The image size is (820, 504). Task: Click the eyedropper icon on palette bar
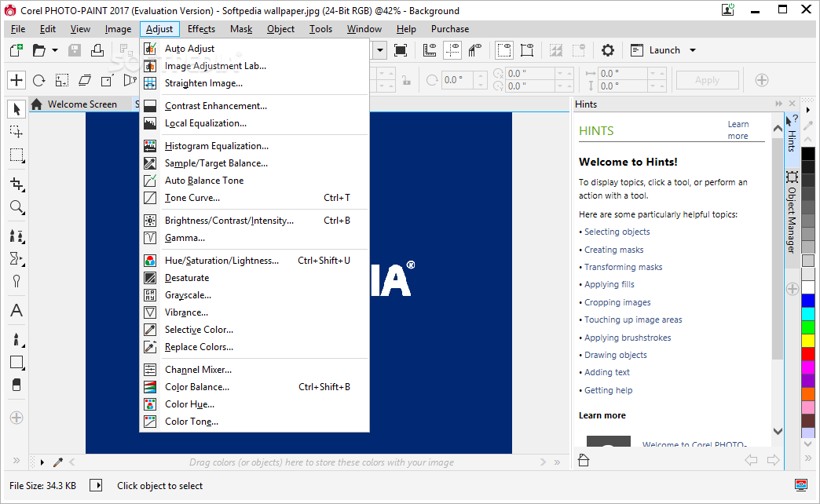(58, 462)
